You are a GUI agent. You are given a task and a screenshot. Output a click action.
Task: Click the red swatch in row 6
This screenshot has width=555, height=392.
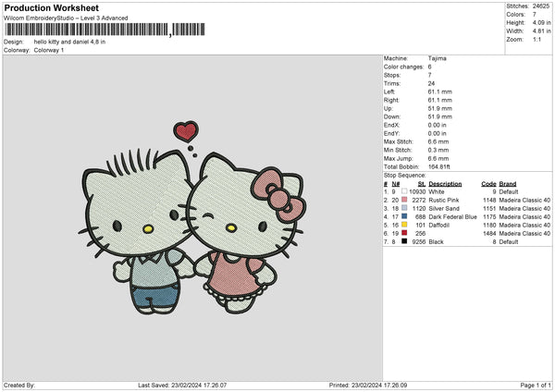[404, 233]
